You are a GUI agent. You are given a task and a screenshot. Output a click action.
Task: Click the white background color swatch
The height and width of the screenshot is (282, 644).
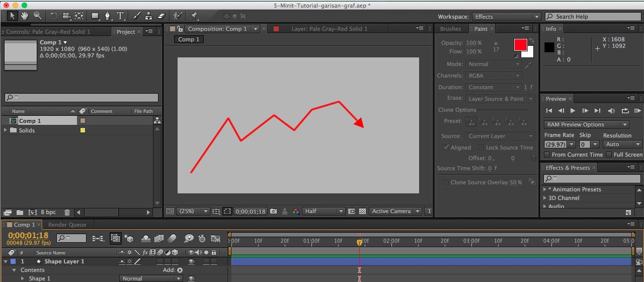coord(529,54)
